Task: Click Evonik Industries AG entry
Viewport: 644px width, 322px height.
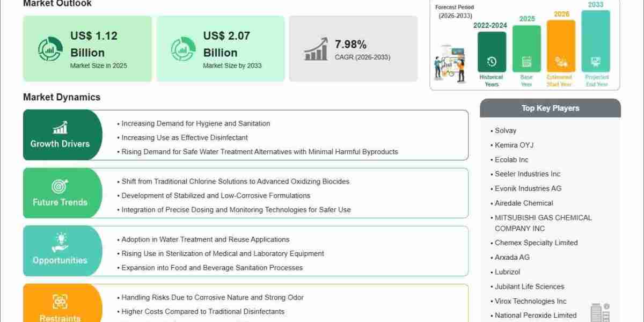Action: 528,188
